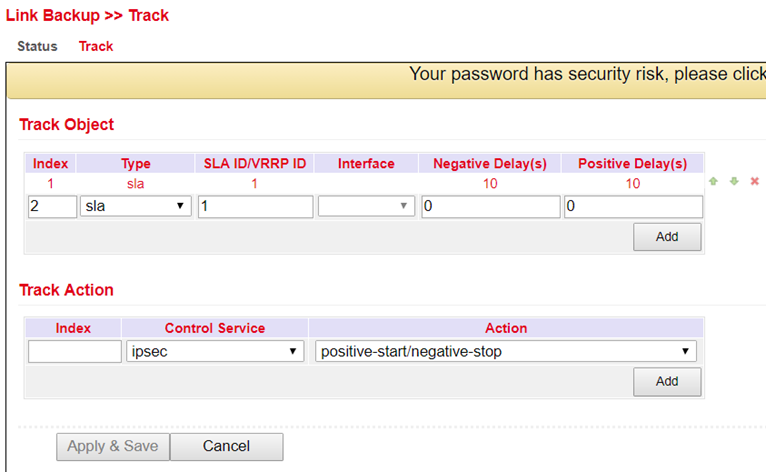Focus the Track Action Index field
This screenshot has width=766, height=472.
pos(74,351)
